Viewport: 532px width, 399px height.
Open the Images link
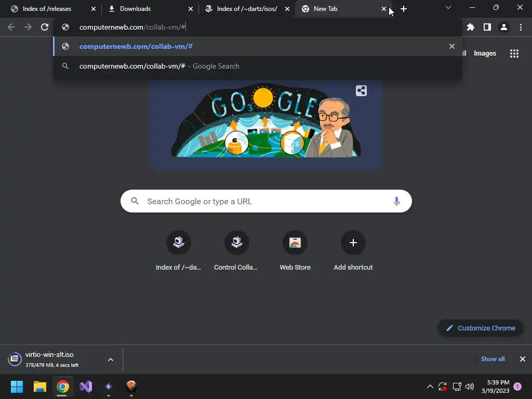coord(485,54)
